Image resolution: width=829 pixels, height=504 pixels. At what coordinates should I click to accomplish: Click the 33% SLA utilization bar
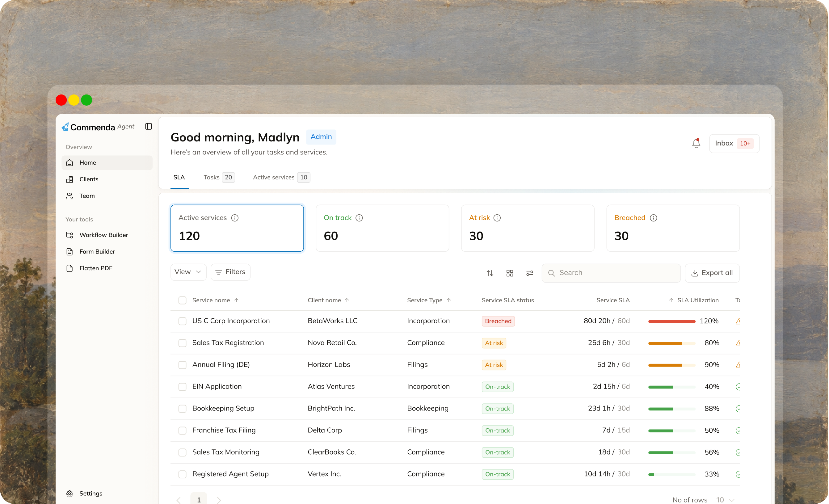click(671, 474)
